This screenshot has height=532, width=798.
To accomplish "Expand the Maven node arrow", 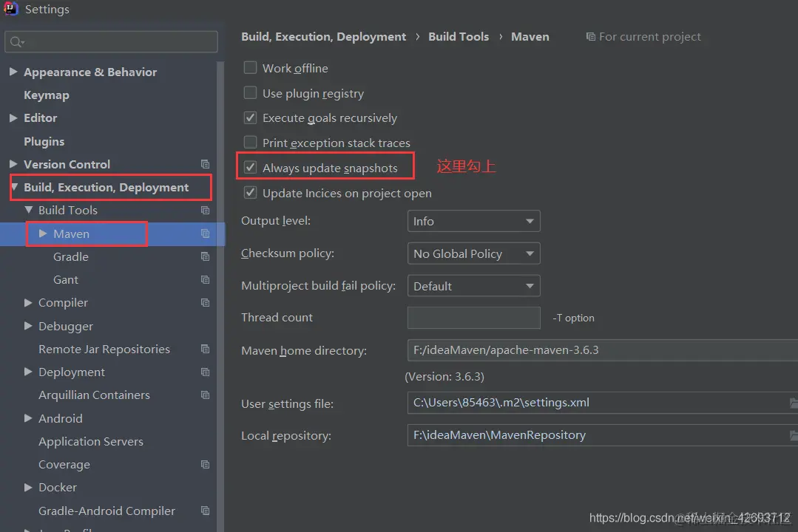I will [x=43, y=233].
